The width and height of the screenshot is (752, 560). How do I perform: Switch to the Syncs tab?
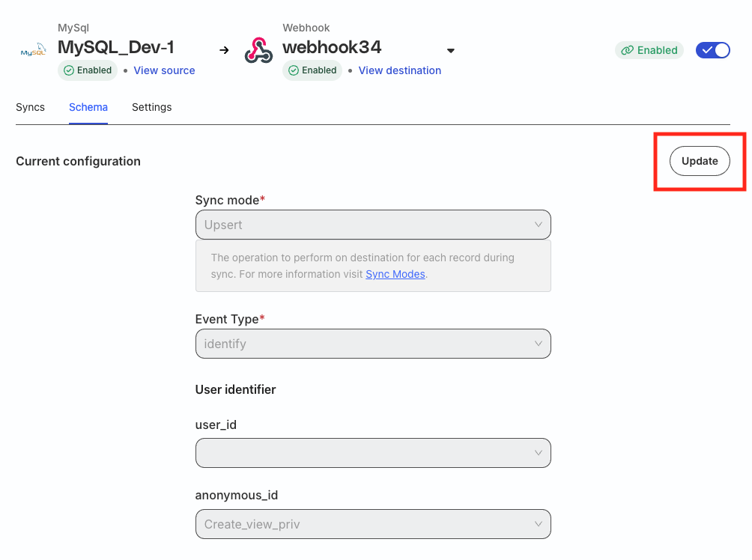[x=30, y=107]
